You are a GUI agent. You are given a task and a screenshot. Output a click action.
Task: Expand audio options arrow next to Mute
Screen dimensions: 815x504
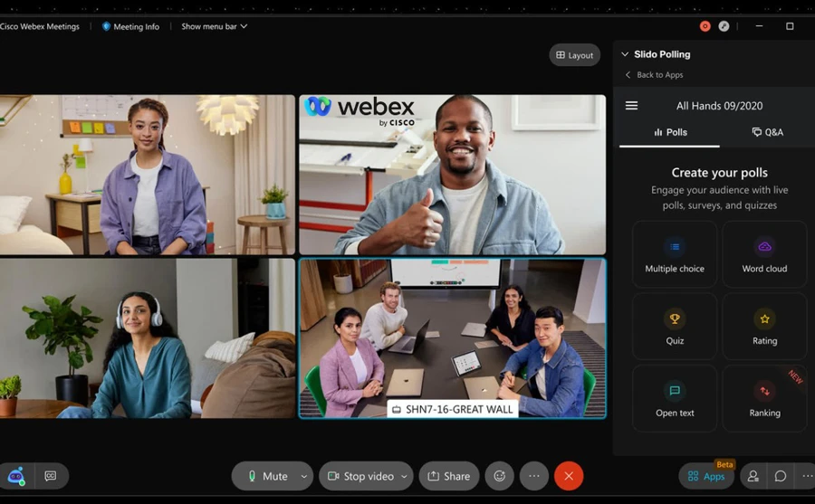(x=304, y=476)
